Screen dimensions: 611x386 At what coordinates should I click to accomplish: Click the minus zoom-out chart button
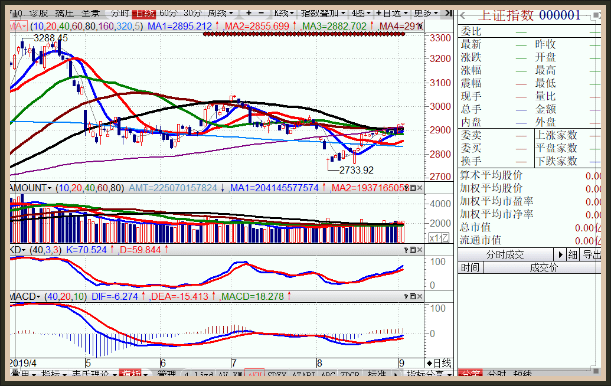tap(261, 13)
